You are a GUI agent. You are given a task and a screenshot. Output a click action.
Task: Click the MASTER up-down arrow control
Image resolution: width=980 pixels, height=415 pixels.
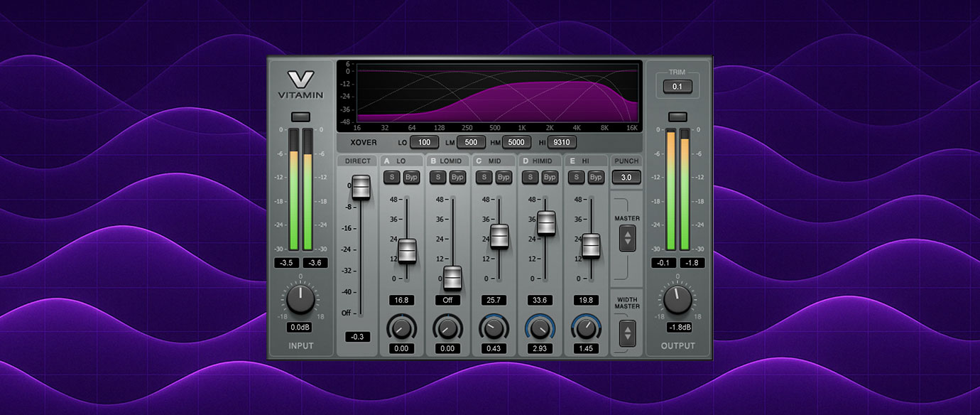(627, 238)
